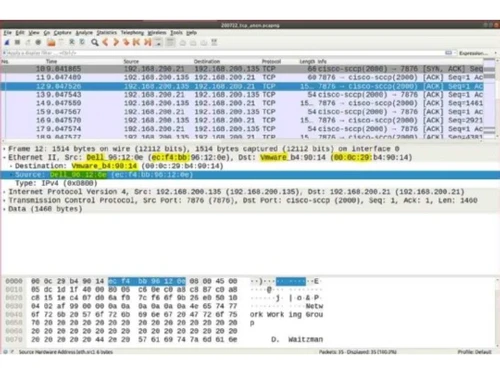Open the Analyze menu
The image size is (500, 375).
point(84,33)
